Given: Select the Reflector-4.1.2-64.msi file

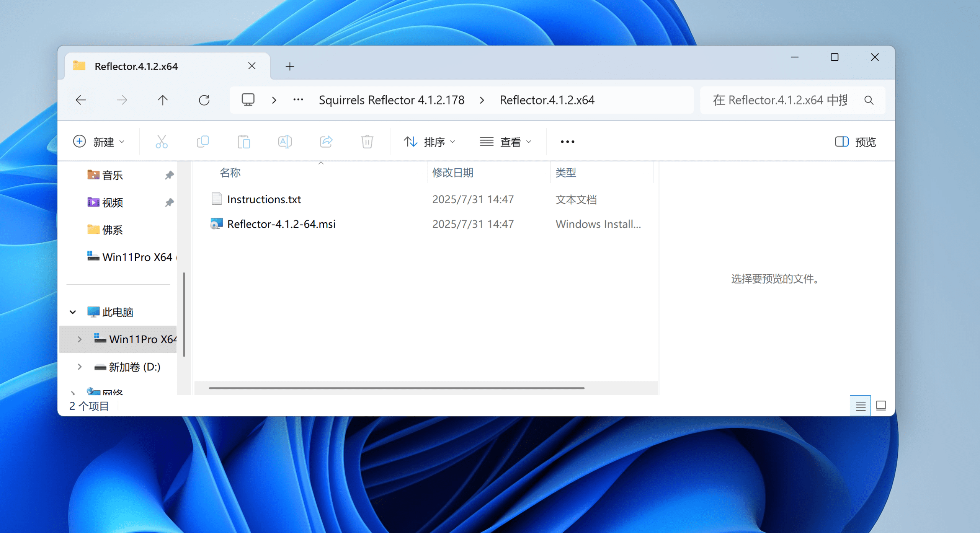Looking at the screenshot, I should (x=281, y=224).
